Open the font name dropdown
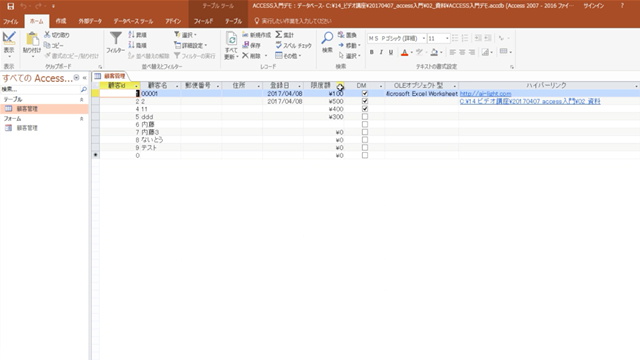The height and width of the screenshot is (360, 640). (x=424, y=38)
